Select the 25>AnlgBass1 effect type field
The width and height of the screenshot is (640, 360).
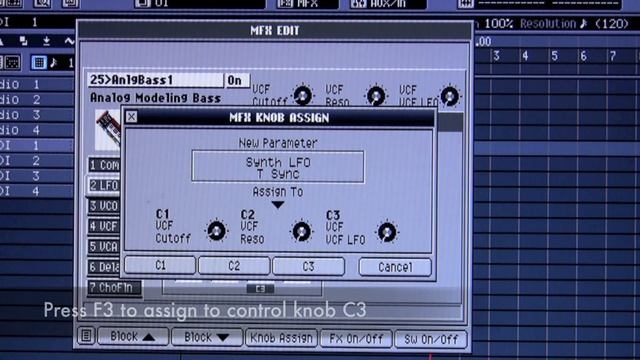pyautogui.click(x=155, y=80)
